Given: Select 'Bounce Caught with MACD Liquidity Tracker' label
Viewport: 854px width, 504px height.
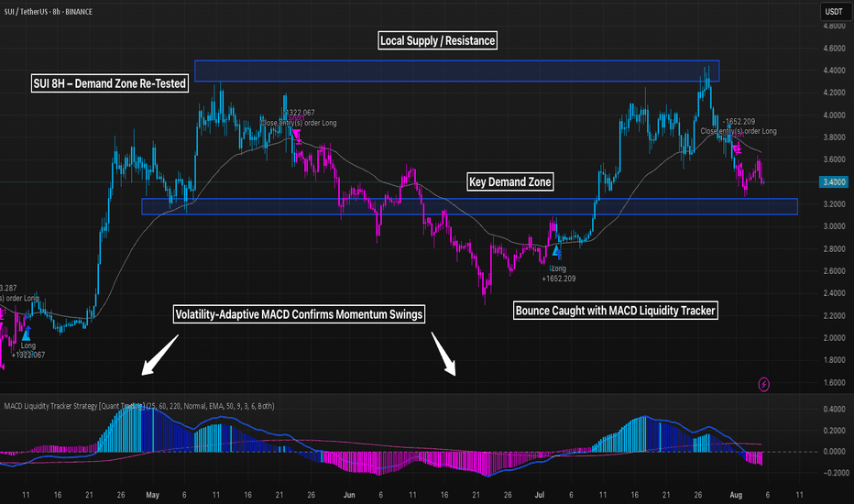Looking at the screenshot, I should pyautogui.click(x=616, y=311).
